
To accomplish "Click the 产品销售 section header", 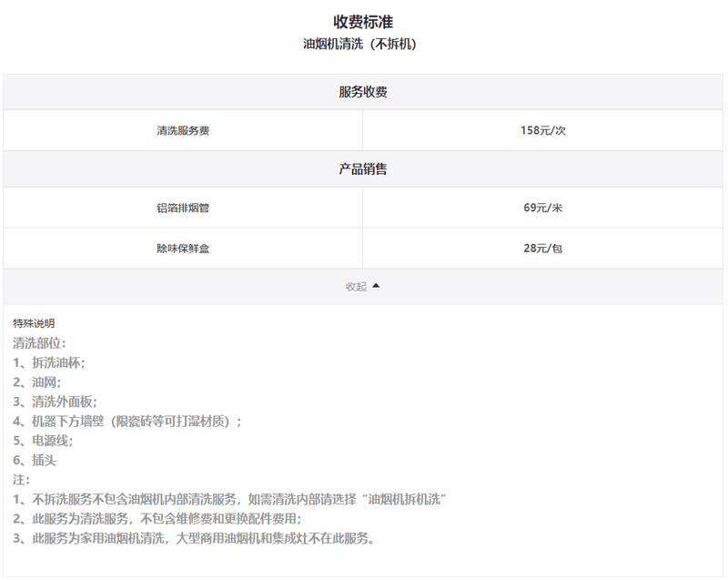I will coord(363,169).
